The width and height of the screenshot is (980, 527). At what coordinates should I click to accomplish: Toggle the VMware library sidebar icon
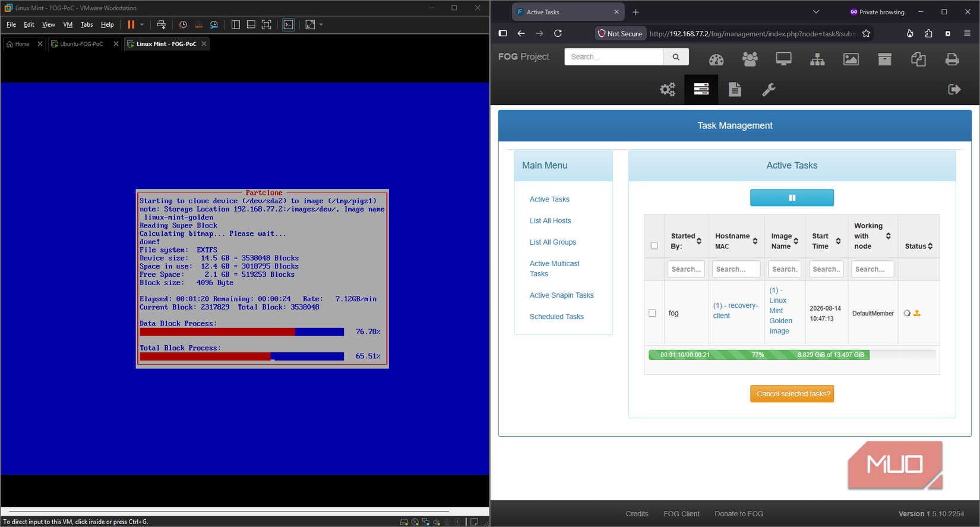236,24
